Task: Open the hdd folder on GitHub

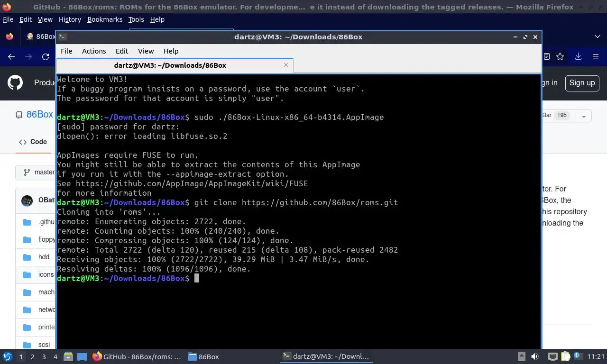Action: tap(44, 257)
